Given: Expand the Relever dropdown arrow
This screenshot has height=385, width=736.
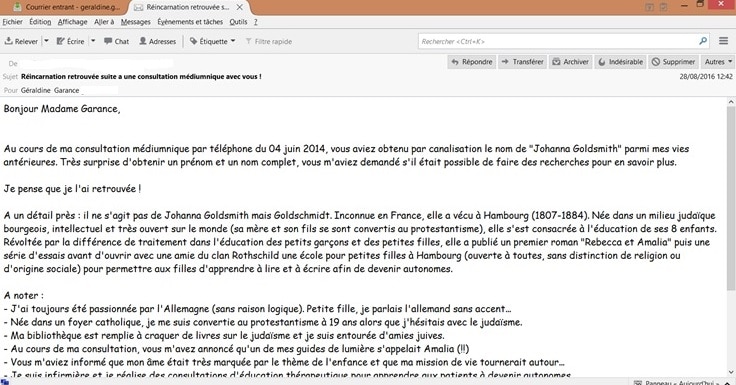Looking at the screenshot, I should (46, 41).
